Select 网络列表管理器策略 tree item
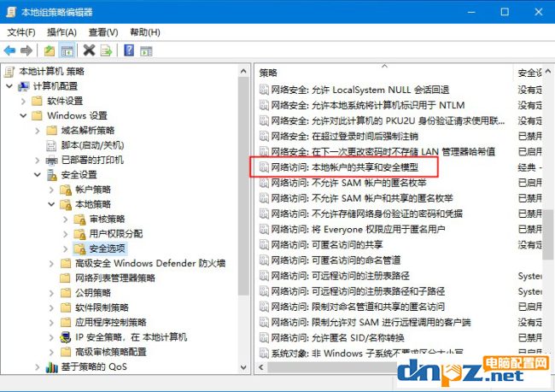555x392 pixels. pyautogui.click(x=115, y=278)
